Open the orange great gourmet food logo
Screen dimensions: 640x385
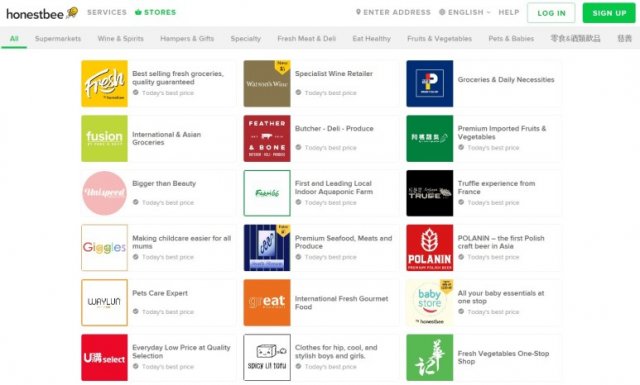267,303
